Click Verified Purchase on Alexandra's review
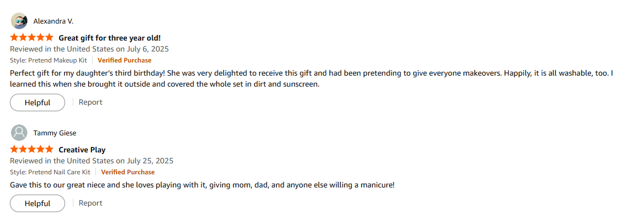 click(x=124, y=60)
